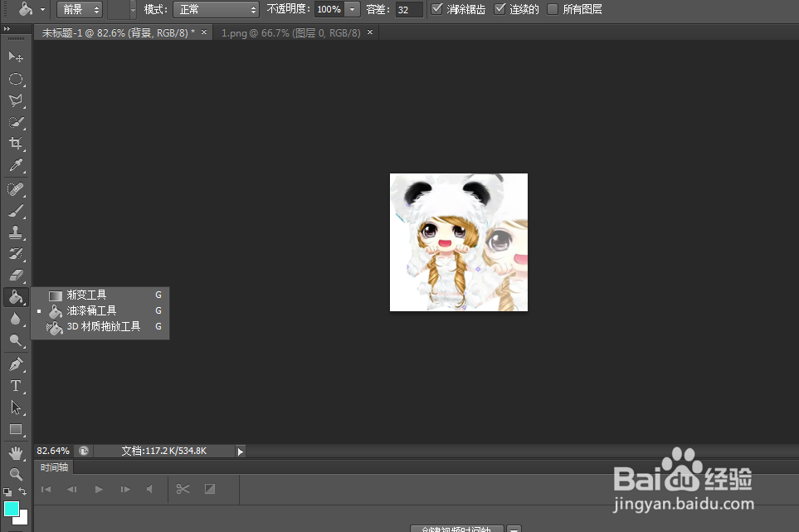The width and height of the screenshot is (799, 532).
Task: Select the Eyedropper tool
Action: click(16, 165)
